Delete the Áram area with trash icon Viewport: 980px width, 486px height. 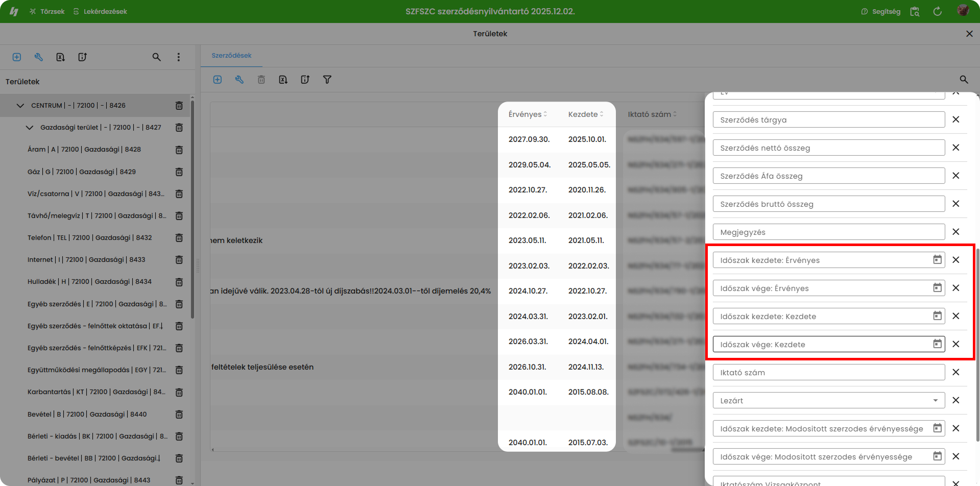pos(179,150)
